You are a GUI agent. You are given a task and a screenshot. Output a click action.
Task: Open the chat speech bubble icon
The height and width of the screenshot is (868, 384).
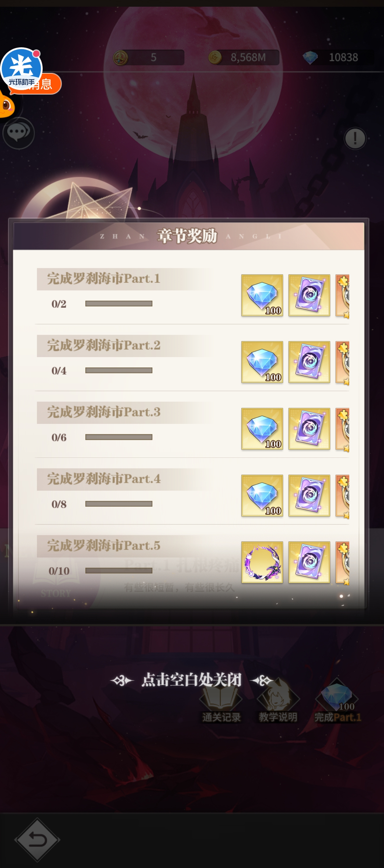coord(19,133)
